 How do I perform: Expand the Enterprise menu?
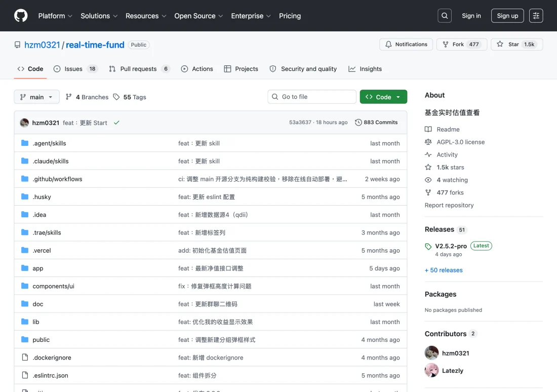(x=251, y=16)
